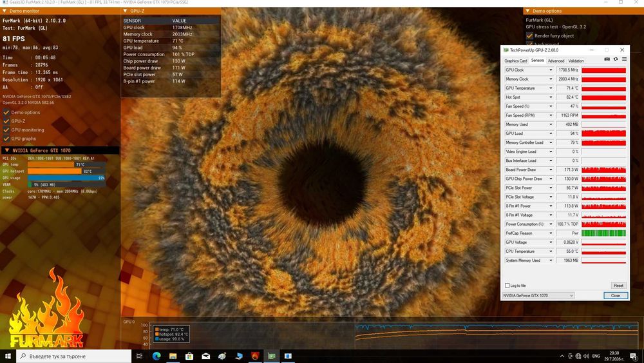The height and width of the screenshot is (363, 644).
Task: Click the paint palette taskbar icon
Action: pyautogui.click(x=222, y=356)
